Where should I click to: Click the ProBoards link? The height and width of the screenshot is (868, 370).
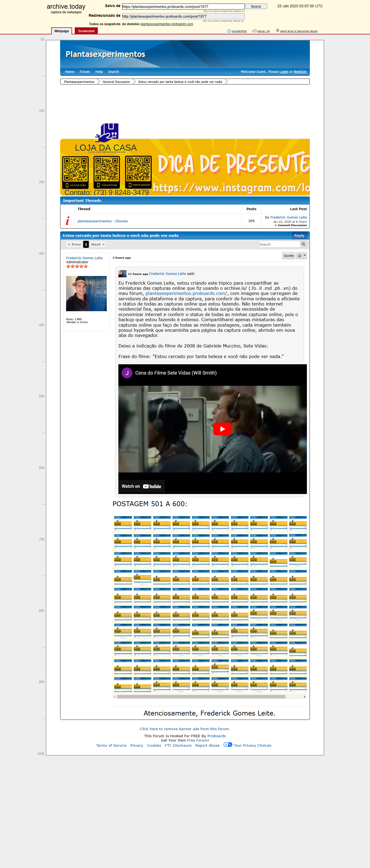coord(216,736)
